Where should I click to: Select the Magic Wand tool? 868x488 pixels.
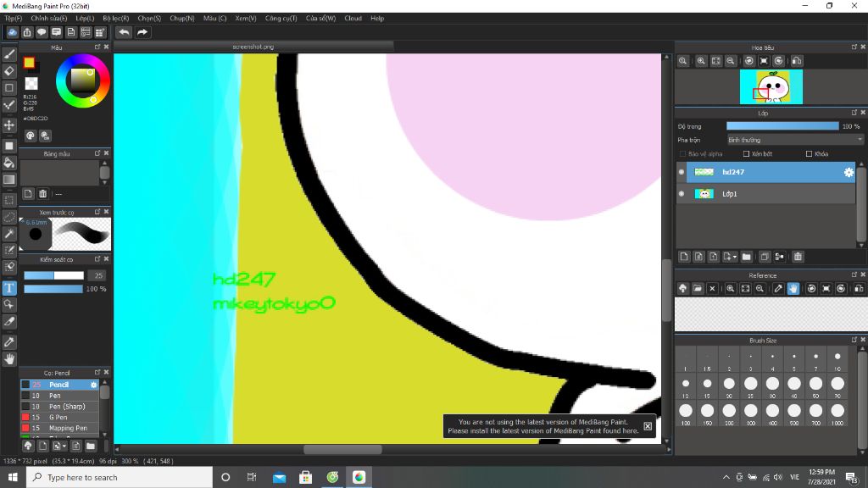pos(9,234)
